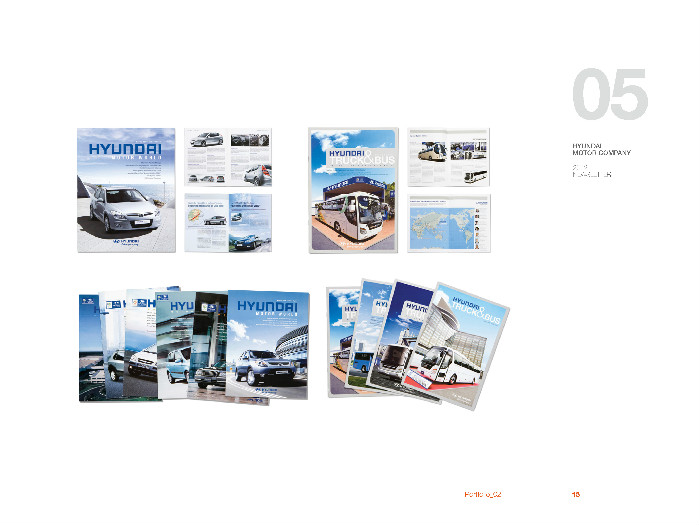Click the large Hyundai Motor World cover with silver car
The image size is (700, 525).
click(126, 190)
